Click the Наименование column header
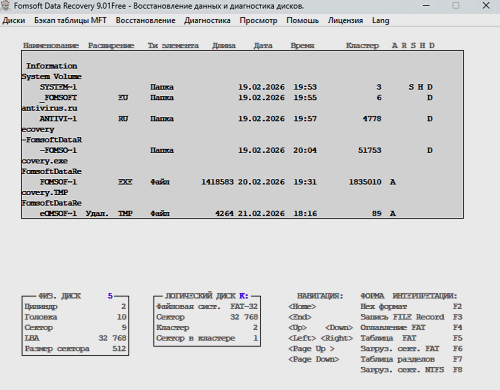 51,45
